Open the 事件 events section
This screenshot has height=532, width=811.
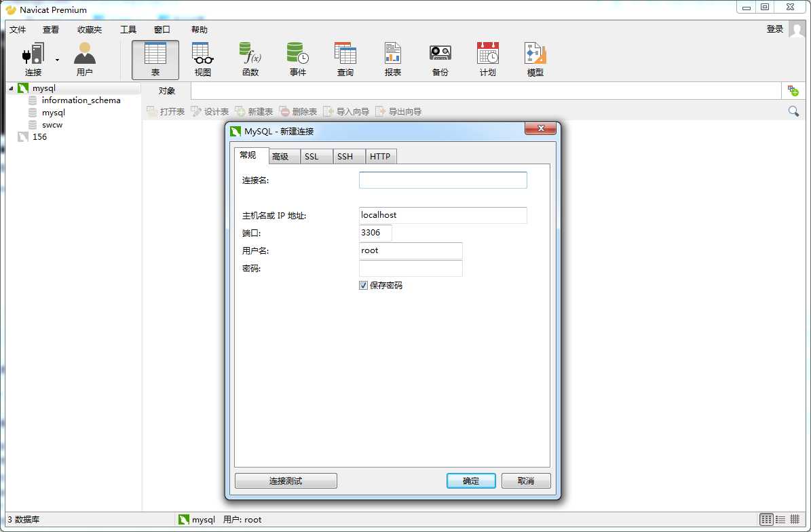click(298, 60)
